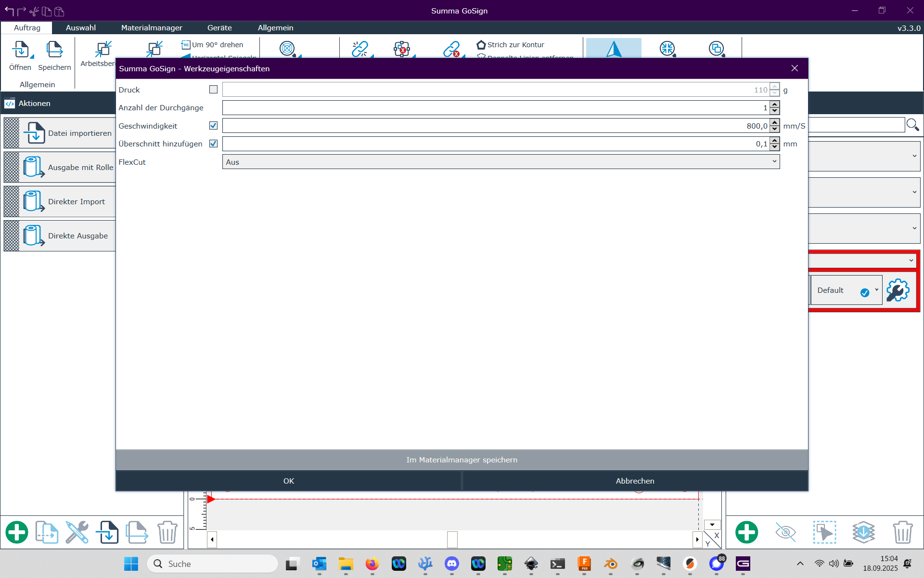Image resolution: width=924 pixels, height=578 pixels.
Task: Expand the first right panel dropdown
Action: 914,156
